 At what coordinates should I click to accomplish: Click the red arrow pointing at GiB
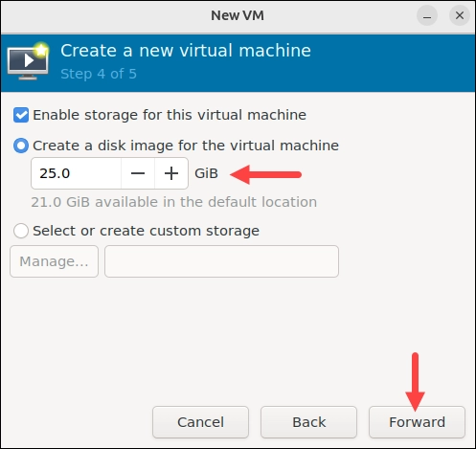[x=265, y=174]
